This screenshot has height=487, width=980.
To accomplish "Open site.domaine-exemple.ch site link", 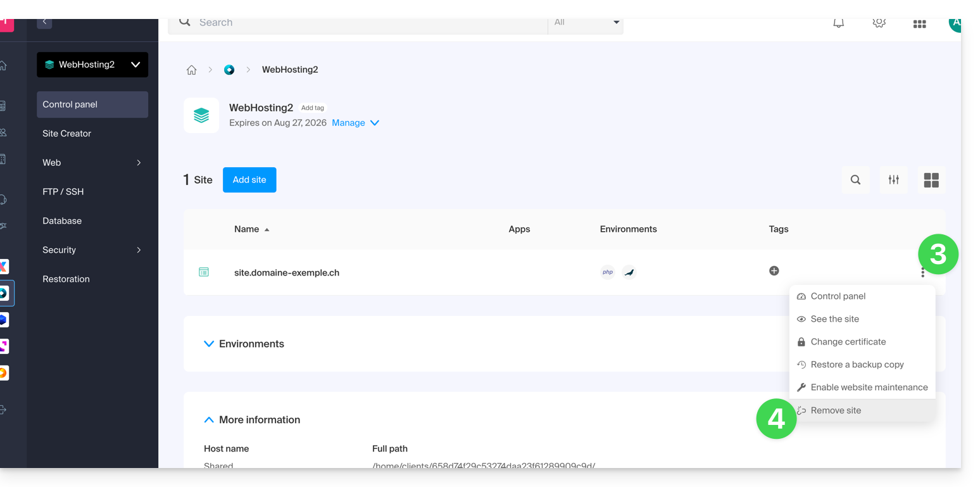I will tap(287, 273).
